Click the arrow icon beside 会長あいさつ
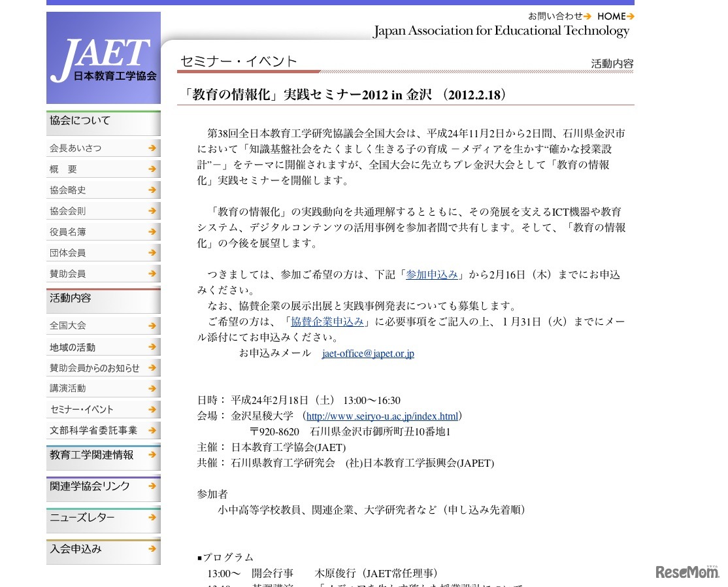The width and height of the screenshot is (728, 587). [153, 148]
